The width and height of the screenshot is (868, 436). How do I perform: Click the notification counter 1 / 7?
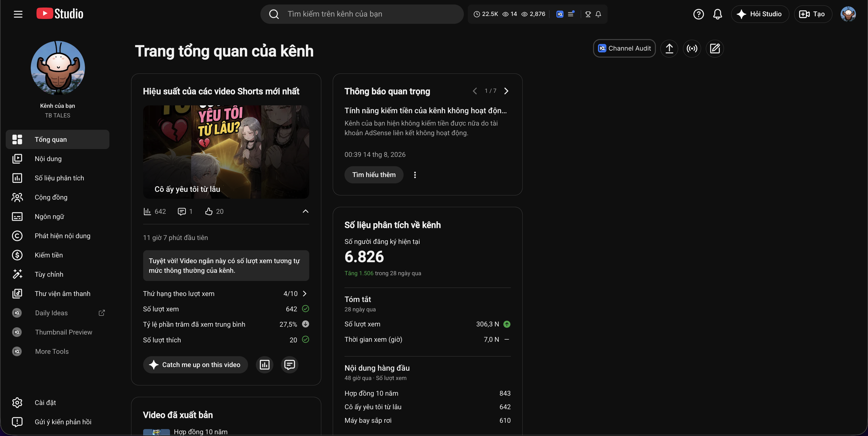coord(491,91)
